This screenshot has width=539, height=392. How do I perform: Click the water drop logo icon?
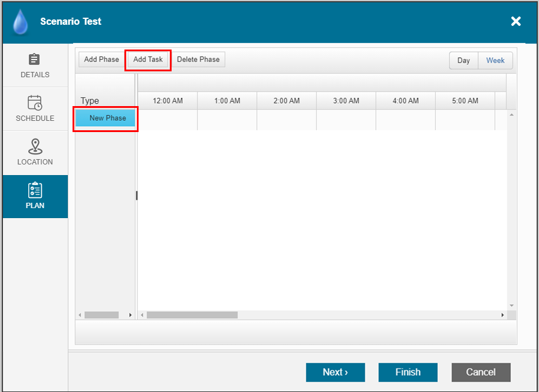[21, 22]
